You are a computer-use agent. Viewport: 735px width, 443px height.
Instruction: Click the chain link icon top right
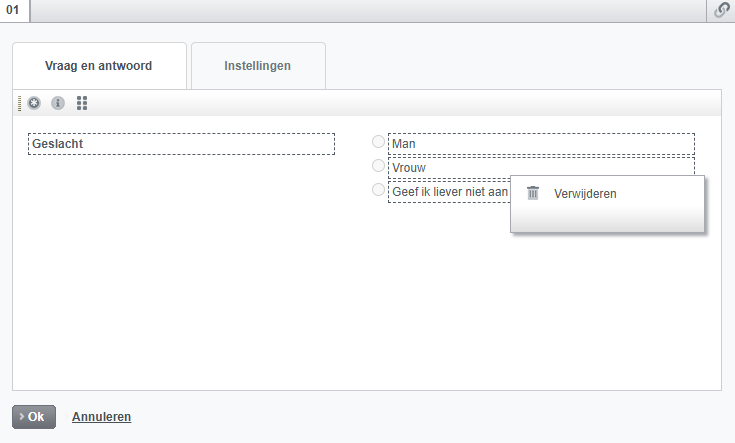722,10
